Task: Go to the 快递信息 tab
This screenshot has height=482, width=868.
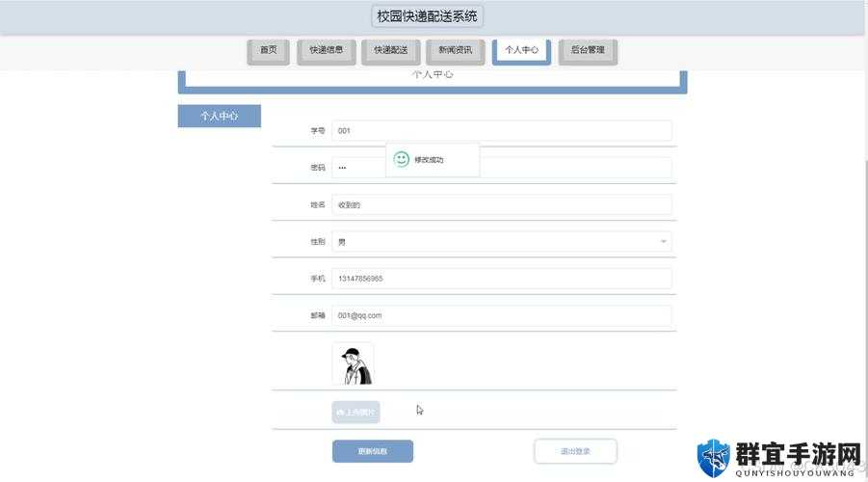Action: click(326, 51)
